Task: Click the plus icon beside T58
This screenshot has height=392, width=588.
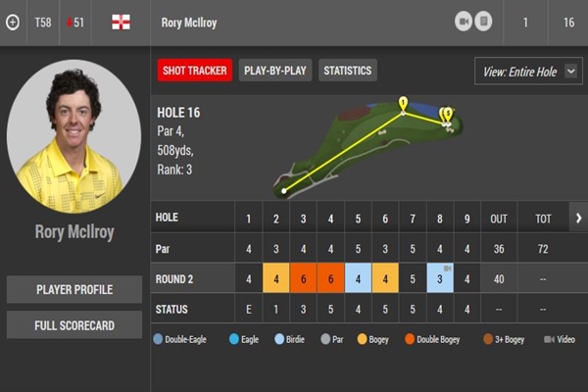Action: [x=12, y=22]
